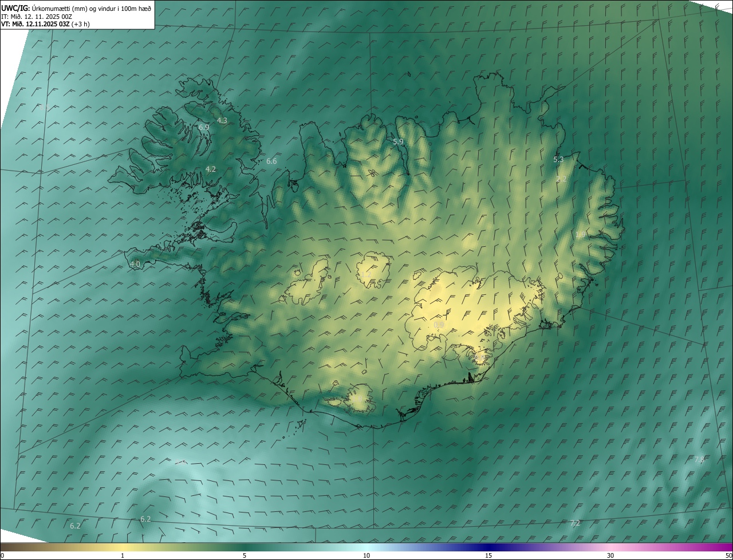This screenshot has height=560, width=733.
Task: Click the '5.9' value label in north Iceland
Action: point(398,141)
